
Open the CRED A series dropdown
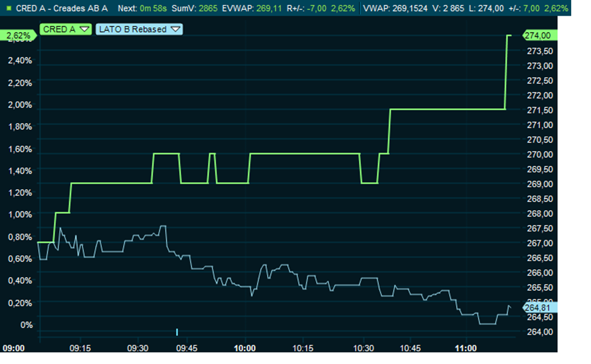point(65,29)
